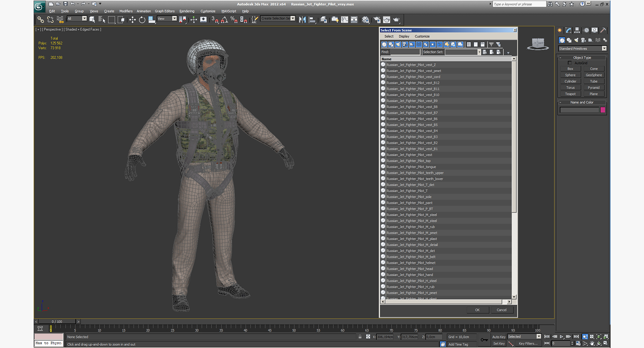
Task: Toggle Display Shapes filter in Select From Scene
Action: (391, 44)
